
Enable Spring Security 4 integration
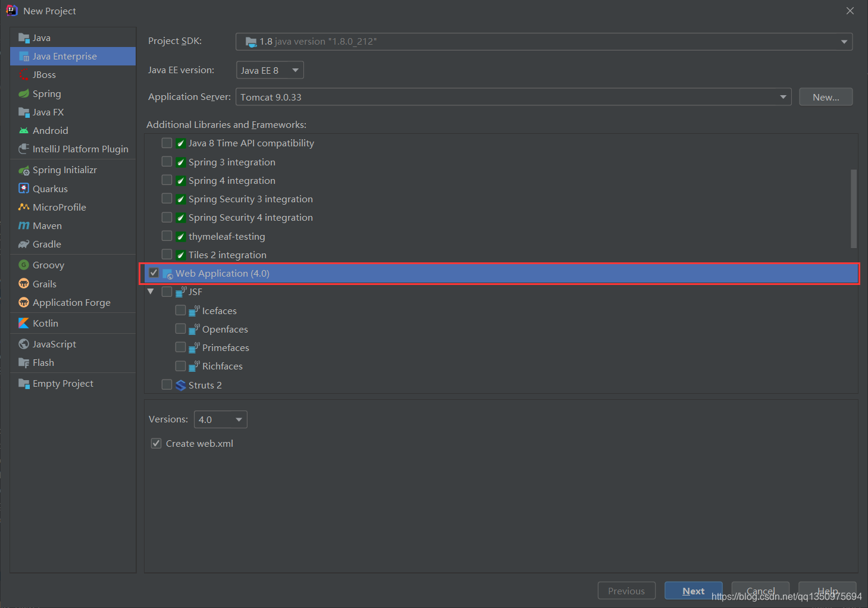pos(167,217)
